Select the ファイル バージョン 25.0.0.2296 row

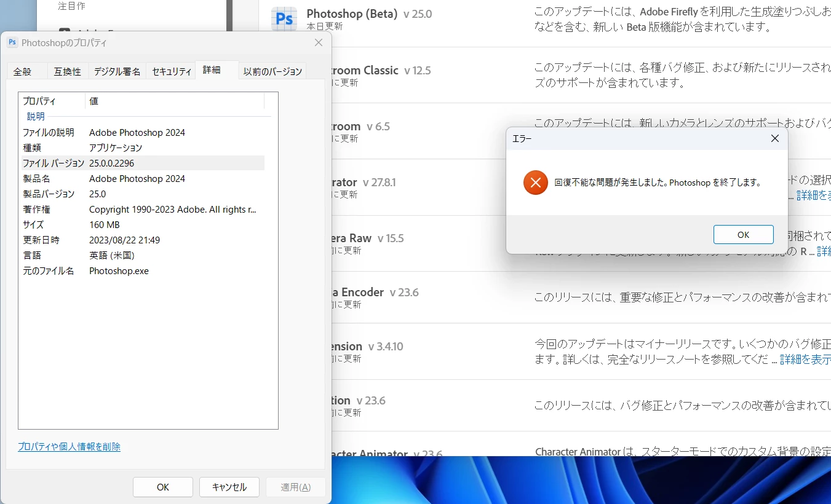(142, 163)
